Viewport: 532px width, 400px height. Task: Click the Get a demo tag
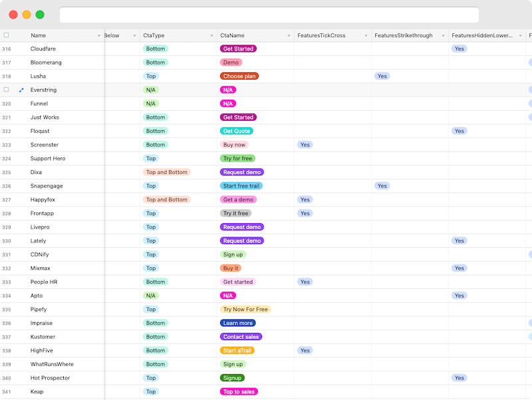(x=238, y=199)
